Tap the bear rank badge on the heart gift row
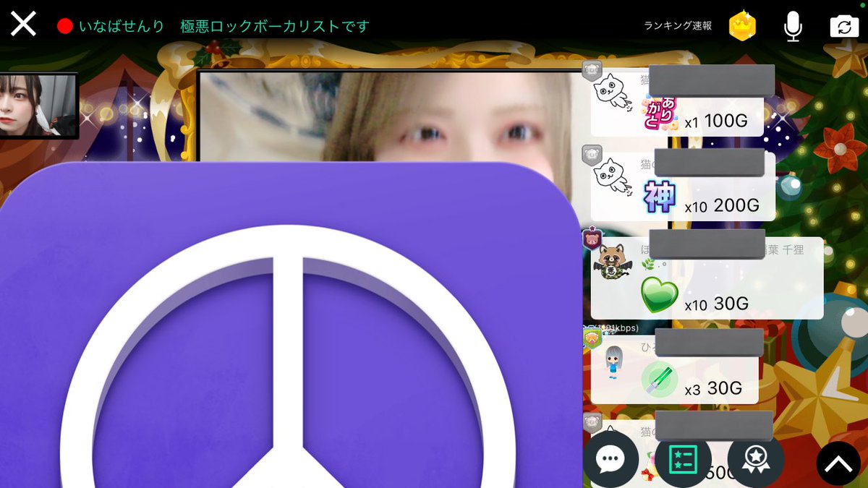Image resolution: width=868 pixels, height=488 pixels. [x=592, y=239]
